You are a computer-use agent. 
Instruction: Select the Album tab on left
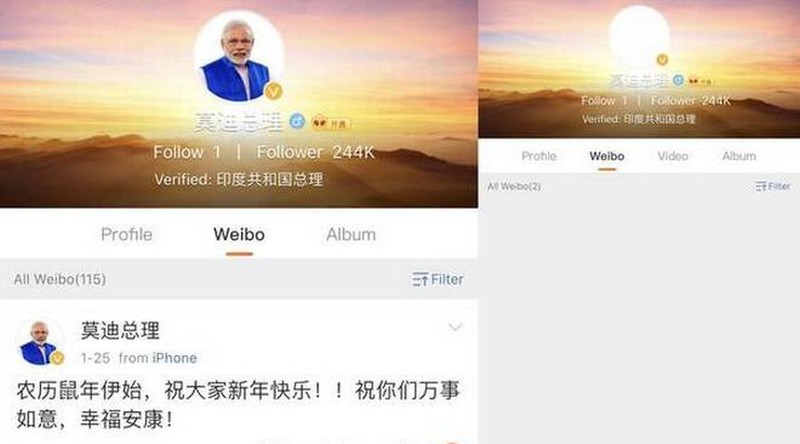pos(351,234)
